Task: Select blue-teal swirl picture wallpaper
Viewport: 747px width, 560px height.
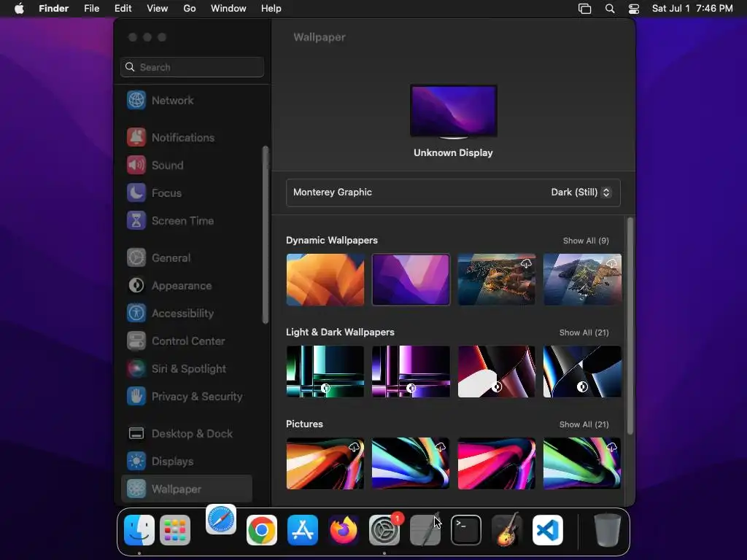Action: pyautogui.click(x=411, y=463)
